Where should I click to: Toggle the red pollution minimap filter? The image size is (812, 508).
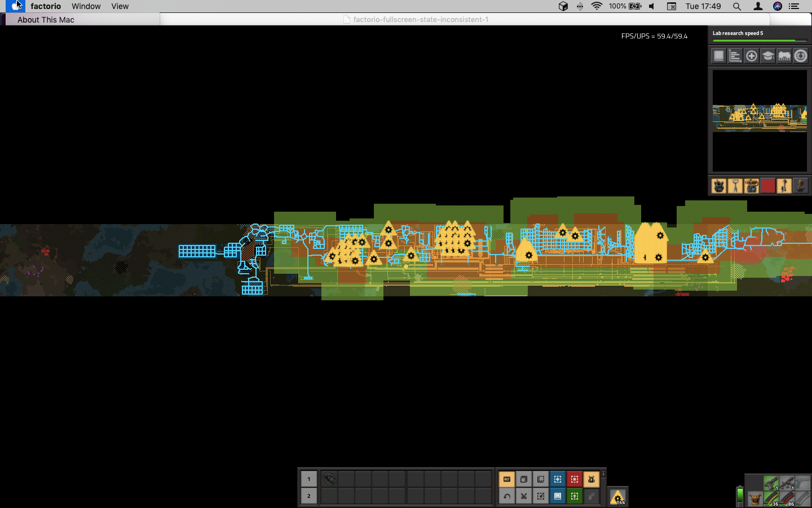click(x=768, y=186)
